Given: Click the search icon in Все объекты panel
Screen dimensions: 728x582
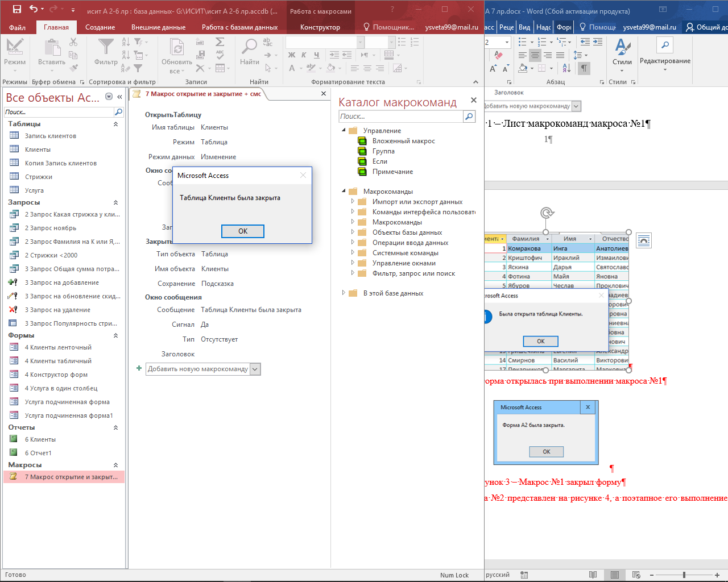Looking at the screenshot, I should click(119, 112).
